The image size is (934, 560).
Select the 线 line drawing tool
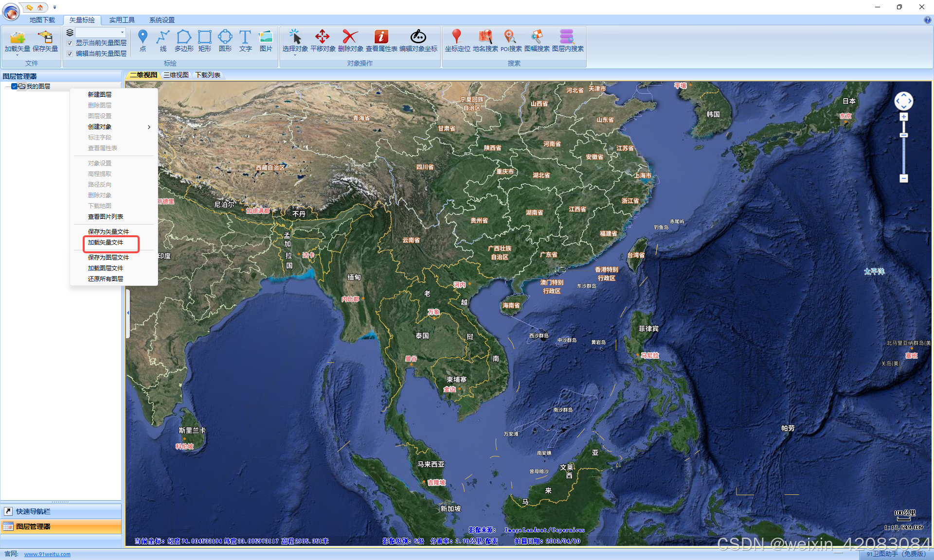163,37
